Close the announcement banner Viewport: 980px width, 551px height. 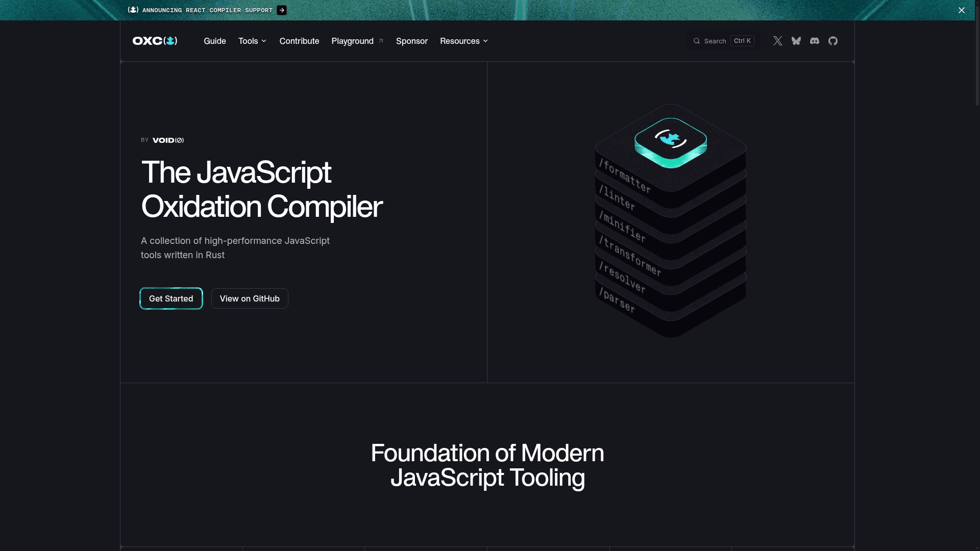pos(961,10)
